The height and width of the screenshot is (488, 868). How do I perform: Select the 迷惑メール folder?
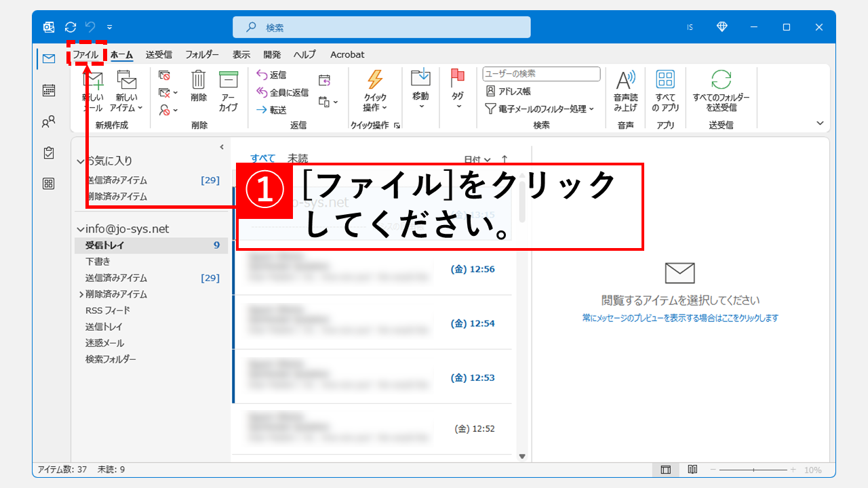[151, 343]
